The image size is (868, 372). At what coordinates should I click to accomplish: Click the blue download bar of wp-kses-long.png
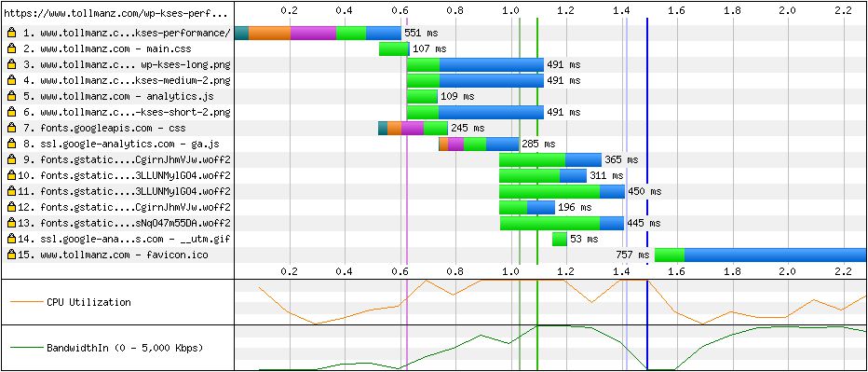pos(492,65)
